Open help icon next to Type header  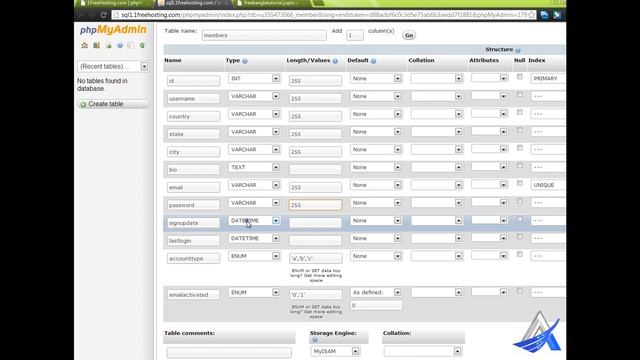245,61
